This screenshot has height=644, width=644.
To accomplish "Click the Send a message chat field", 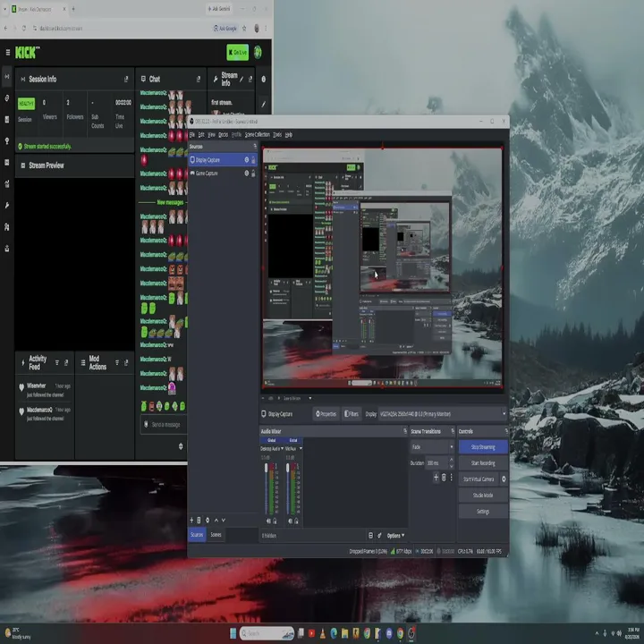I will [x=165, y=424].
